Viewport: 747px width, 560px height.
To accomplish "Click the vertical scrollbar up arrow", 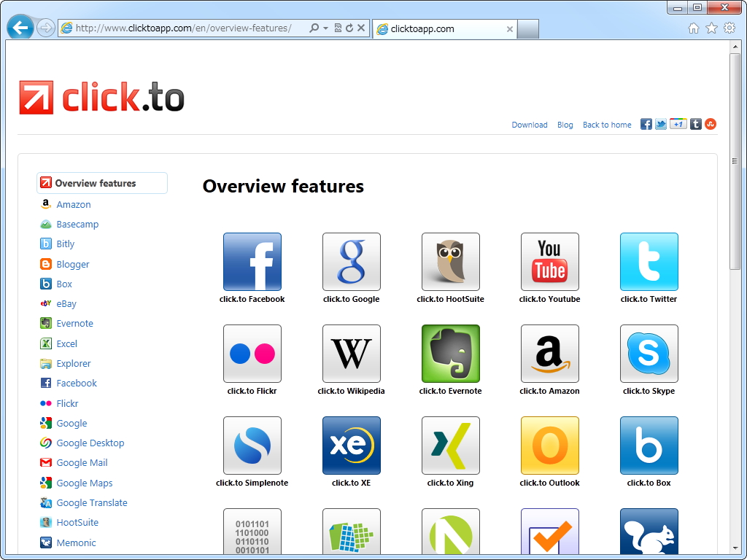I will tap(735, 47).
